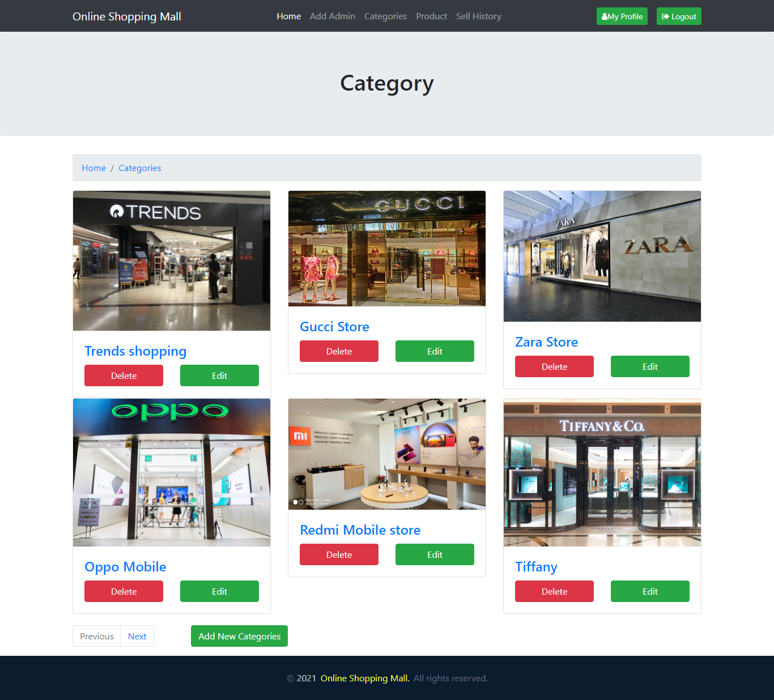774x700 pixels.
Task: View Sell History in the navbar
Action: [479, 16]
